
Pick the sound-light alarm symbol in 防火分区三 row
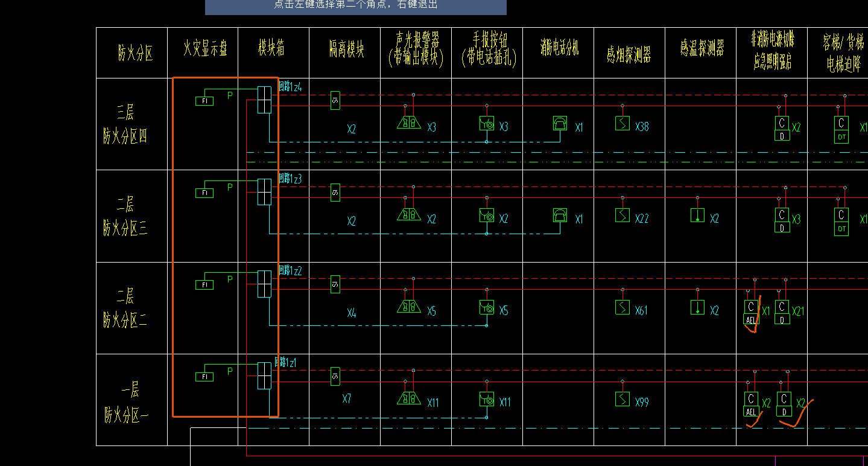409,214
